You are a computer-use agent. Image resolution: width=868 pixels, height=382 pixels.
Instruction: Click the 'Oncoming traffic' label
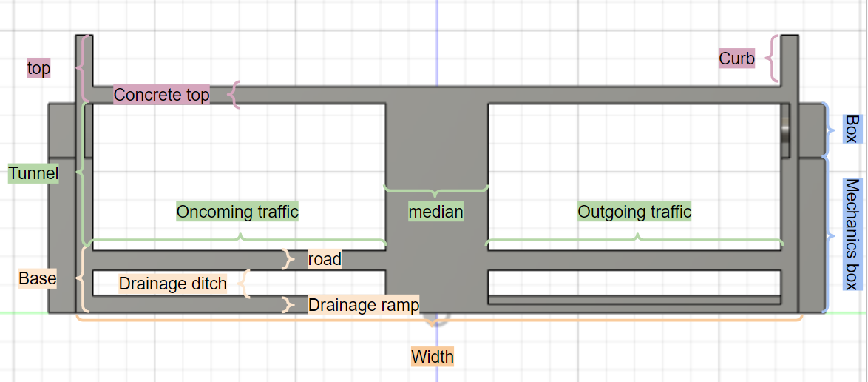pyautogui.click(x=237, y=211)
